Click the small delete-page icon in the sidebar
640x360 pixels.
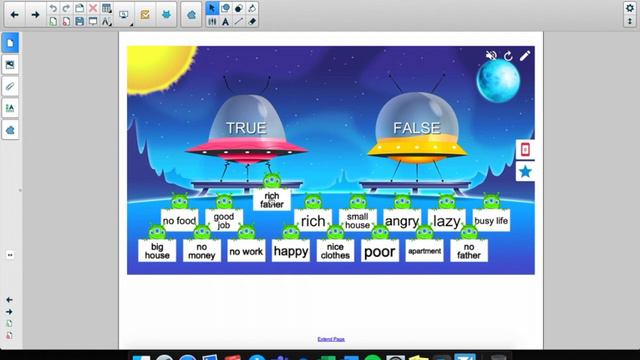9,336
